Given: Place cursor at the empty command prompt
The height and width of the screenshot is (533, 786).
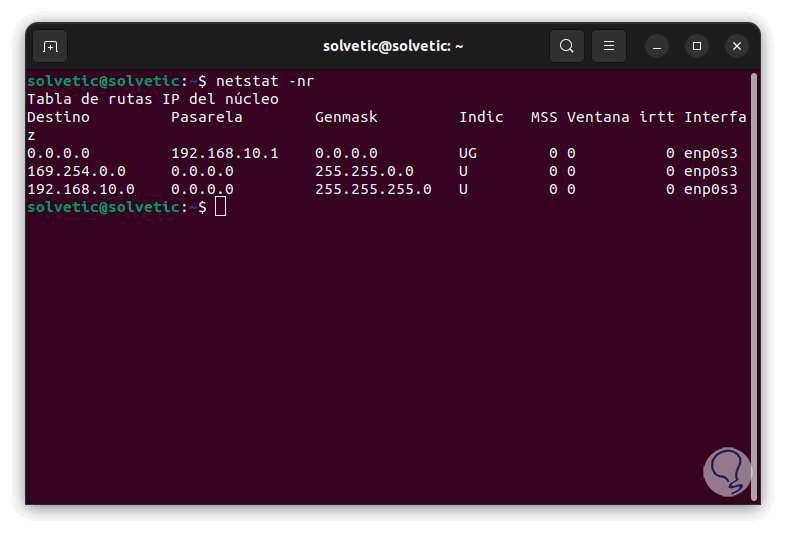Looking at the screenshot, I should pyautogui.click(x=221, y=207).
